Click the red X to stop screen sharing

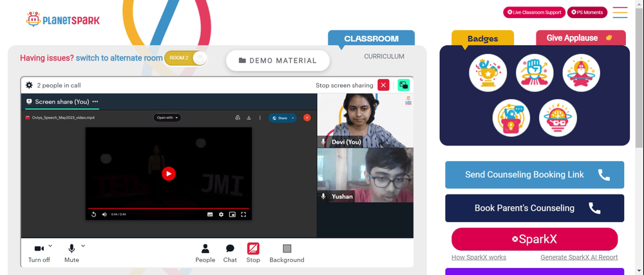(383, 86)
